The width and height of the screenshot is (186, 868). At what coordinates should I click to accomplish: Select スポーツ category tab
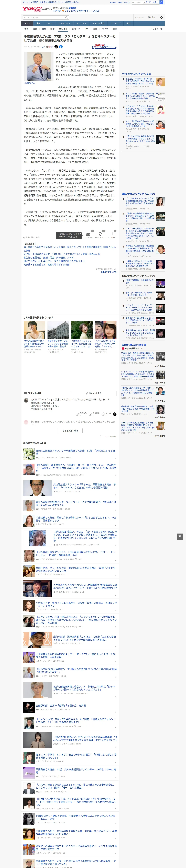coord(76,29)
